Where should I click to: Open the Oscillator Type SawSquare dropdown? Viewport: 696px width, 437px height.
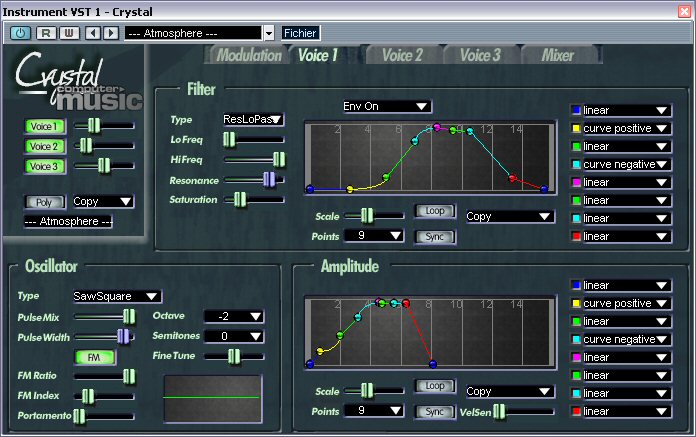pos(117,296)
